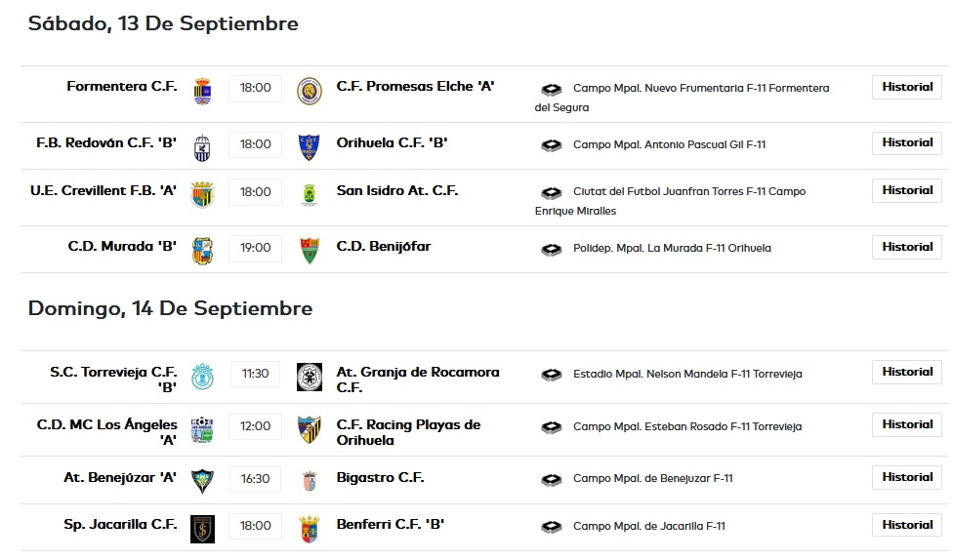Open the Benferri C.F. 'B' team link
The height and width of the screenshot is (560, 953).
(x=391, y=524)
